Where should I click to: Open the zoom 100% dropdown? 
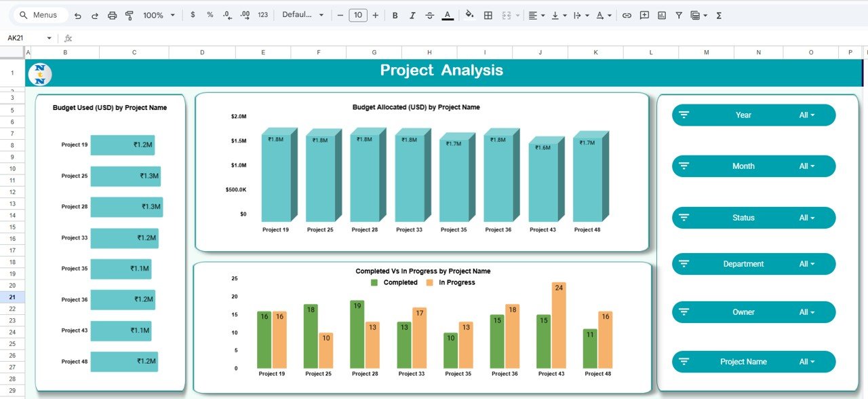[159, 15]
